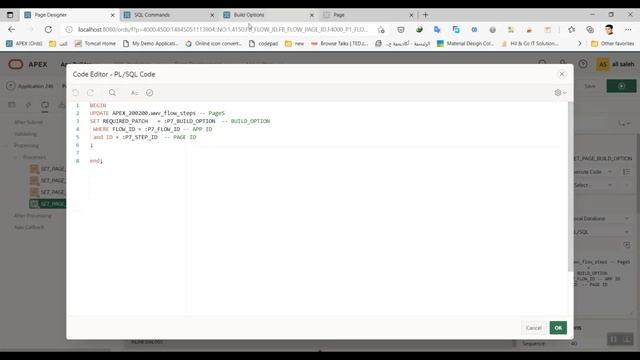640x360 pixels.
Task: Click the code editor vertical scrollbar
Action: click(x=570, y=186)
